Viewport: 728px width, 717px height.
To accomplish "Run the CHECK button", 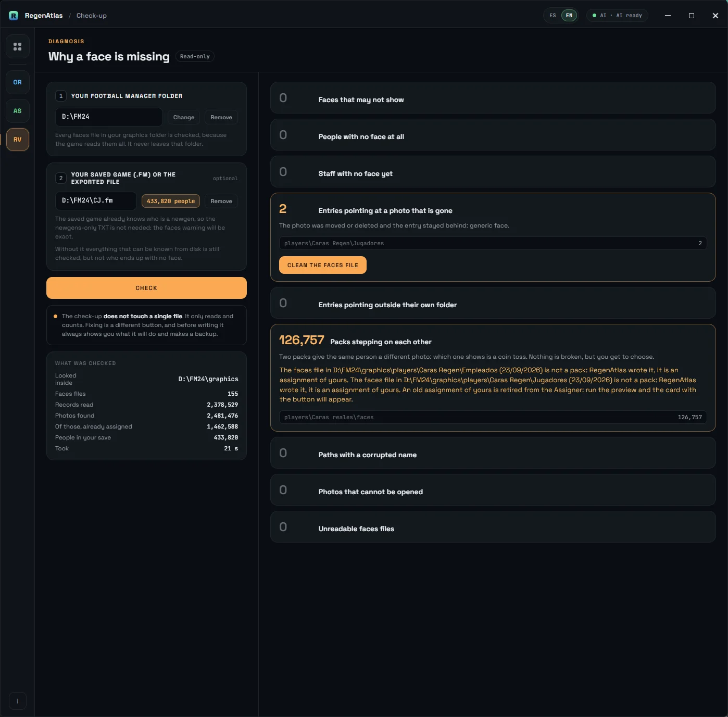I will tap(146, 288).
